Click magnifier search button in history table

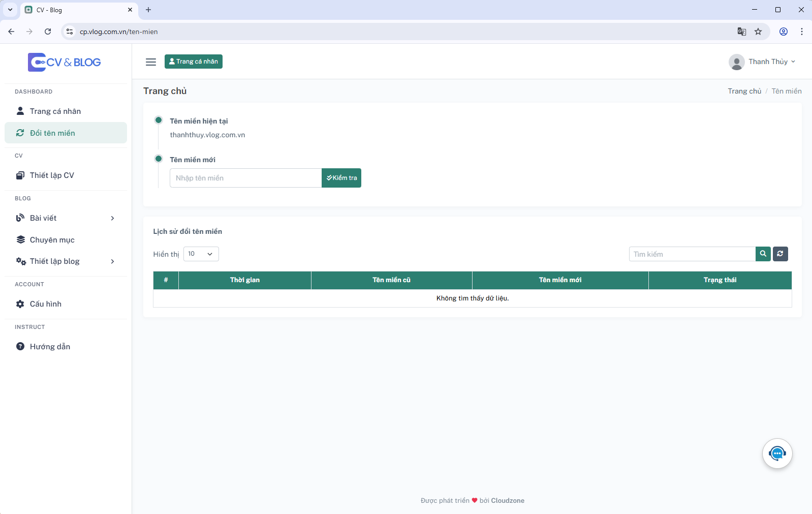[763, 254]
